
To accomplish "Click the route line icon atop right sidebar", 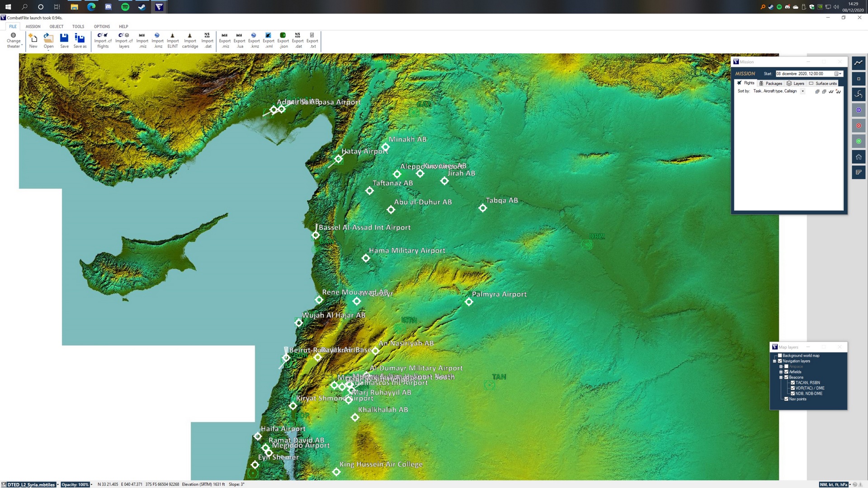I will [x=859, y=63].
